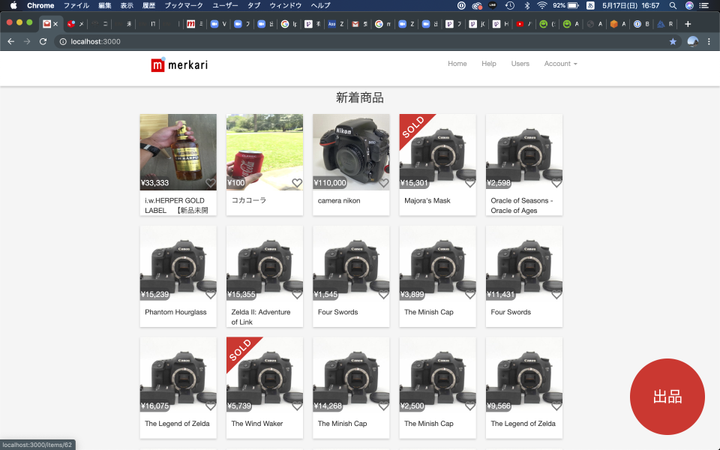Image resolution: width=720 pixels, height=450 pixels.
Task: Reload the page with the browser refresh icon
Action: (43, 42)
